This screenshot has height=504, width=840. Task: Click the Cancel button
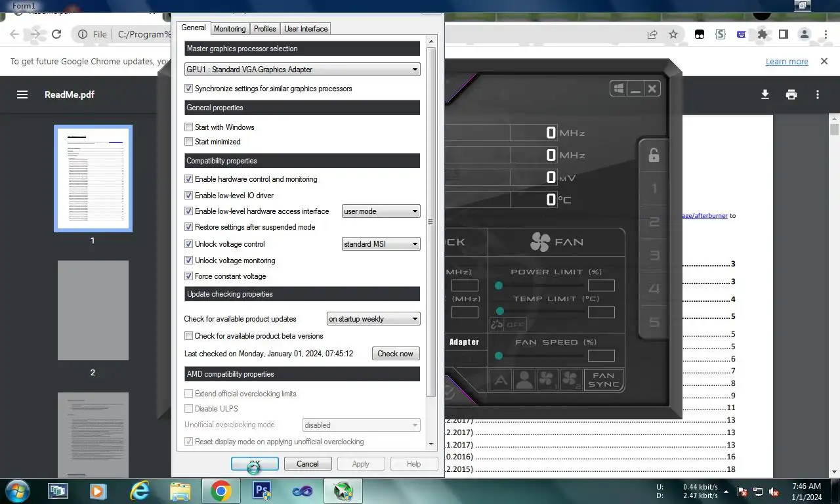coord(307,464)
